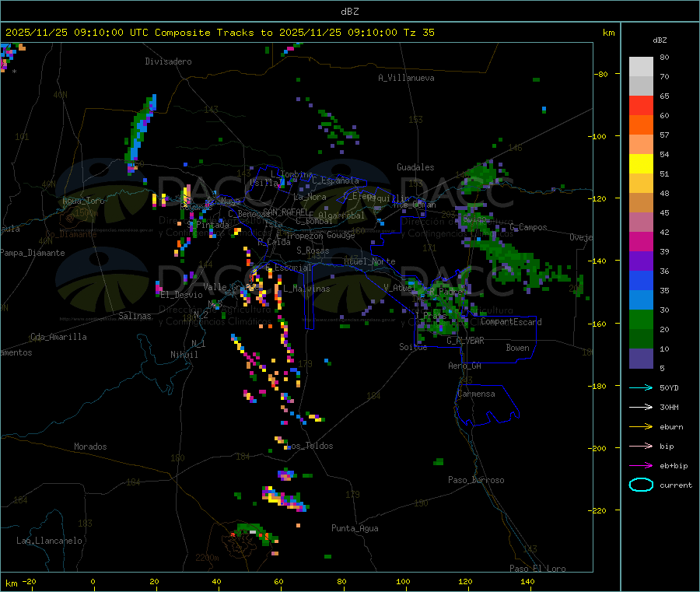Click the Los_Toldos place label

[x=310, y=446]
